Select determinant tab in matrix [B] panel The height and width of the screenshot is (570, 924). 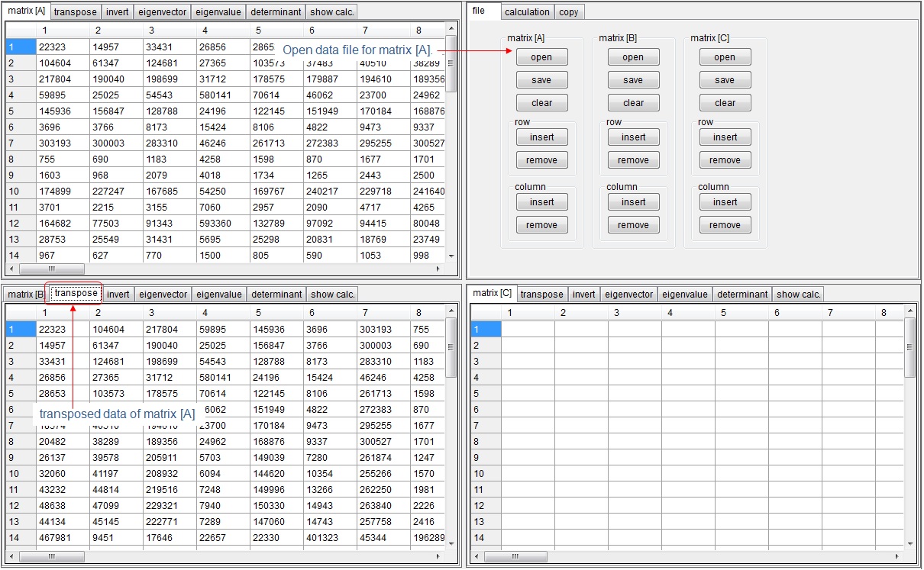(x=276, y=295)
